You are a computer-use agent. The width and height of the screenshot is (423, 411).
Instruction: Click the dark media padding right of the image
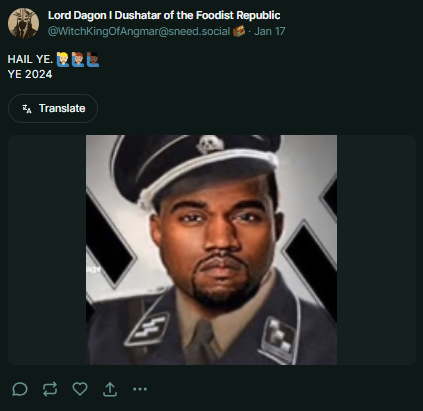coord(376,250)
